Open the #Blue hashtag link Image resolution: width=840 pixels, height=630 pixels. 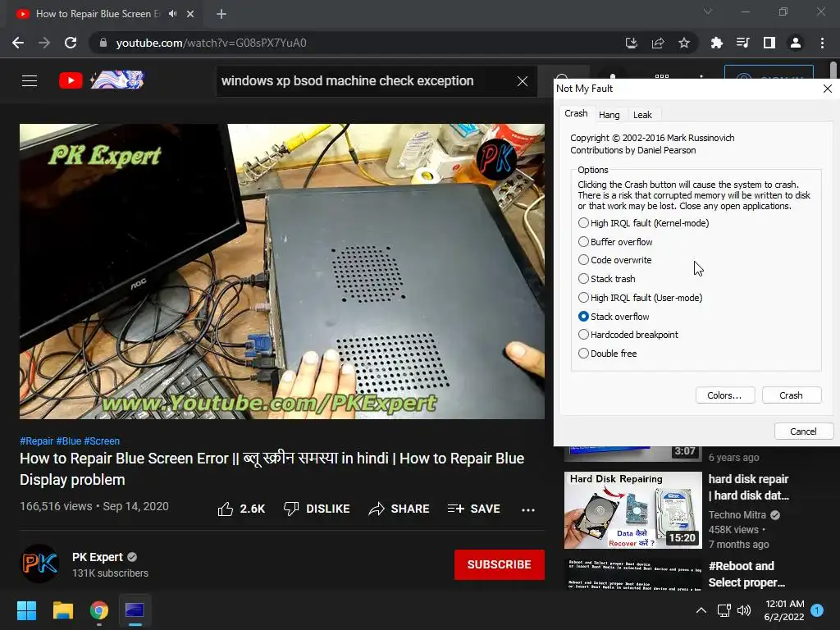point(69,441)
